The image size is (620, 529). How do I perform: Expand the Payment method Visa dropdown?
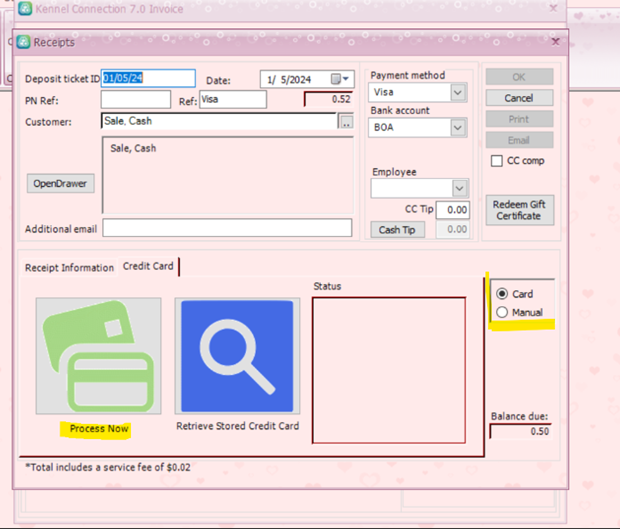tap(458, 93)
